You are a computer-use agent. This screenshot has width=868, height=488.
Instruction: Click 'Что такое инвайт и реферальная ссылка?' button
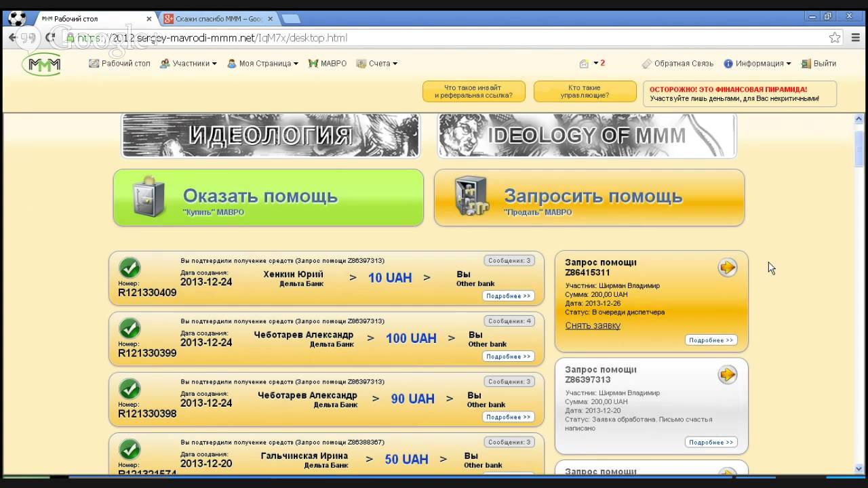pos(473,91)
